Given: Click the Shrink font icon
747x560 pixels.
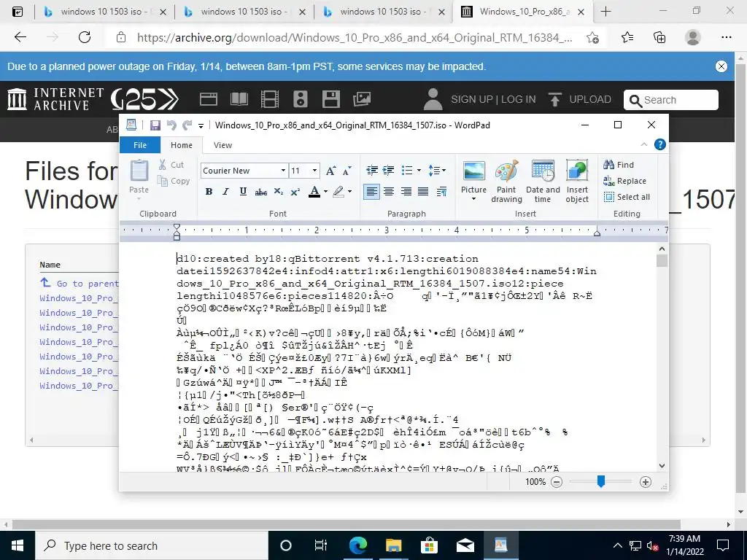Looking at the screenshot, I should [347, 171].
